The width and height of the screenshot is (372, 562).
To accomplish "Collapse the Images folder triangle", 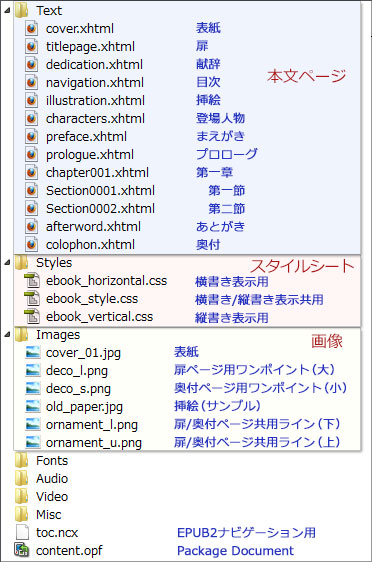I will pos(7,335).
